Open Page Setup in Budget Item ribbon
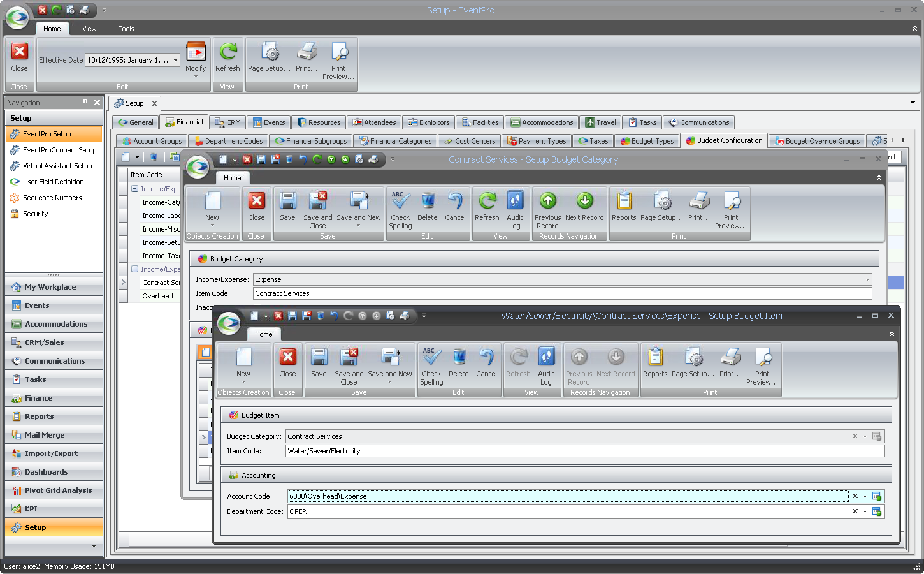Image resolution: width=924 pixels, height=574 pixels. (x=693, y=364)
